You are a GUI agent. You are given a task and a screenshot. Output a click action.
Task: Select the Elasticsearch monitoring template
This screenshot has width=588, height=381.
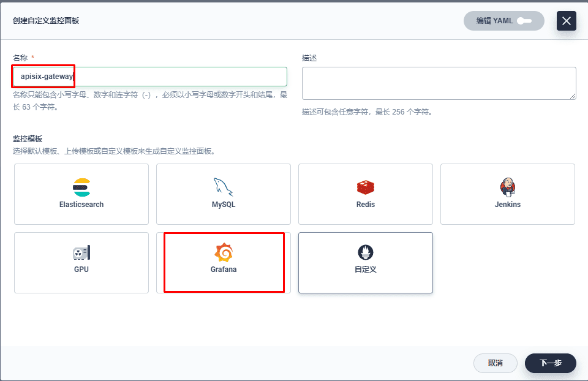[x=81, y=194]
